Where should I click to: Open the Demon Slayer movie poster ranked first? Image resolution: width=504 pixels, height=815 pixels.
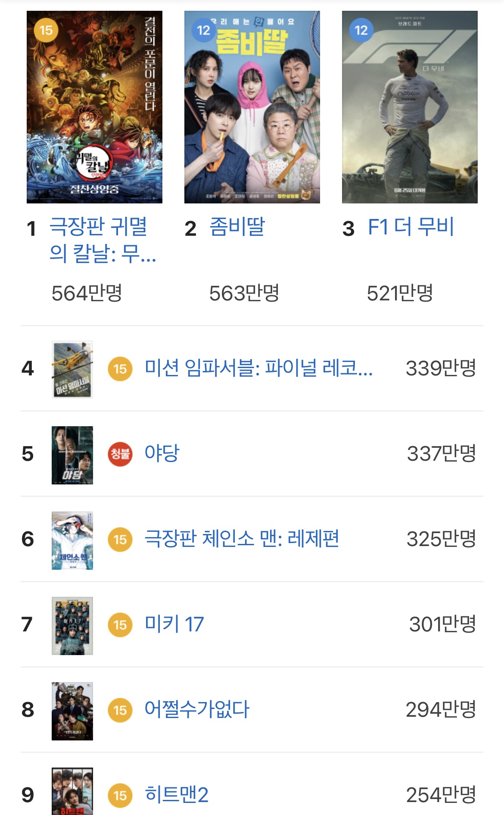(x=94, y=107)
